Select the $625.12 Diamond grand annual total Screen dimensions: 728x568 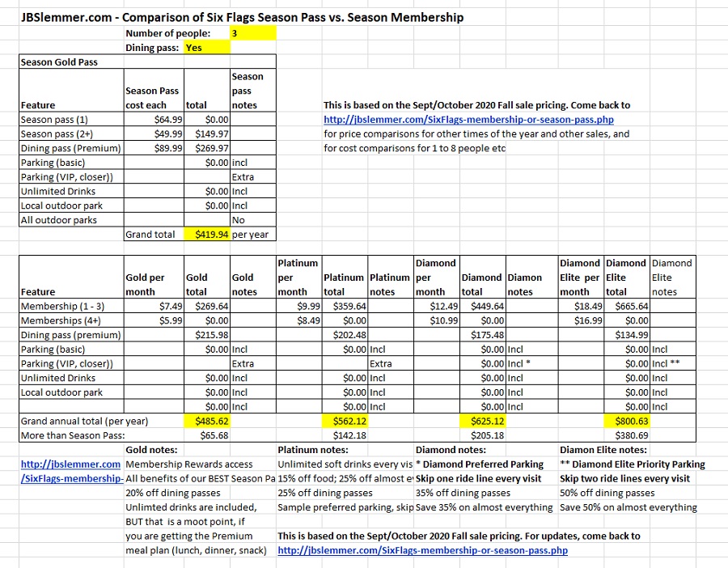483,421
